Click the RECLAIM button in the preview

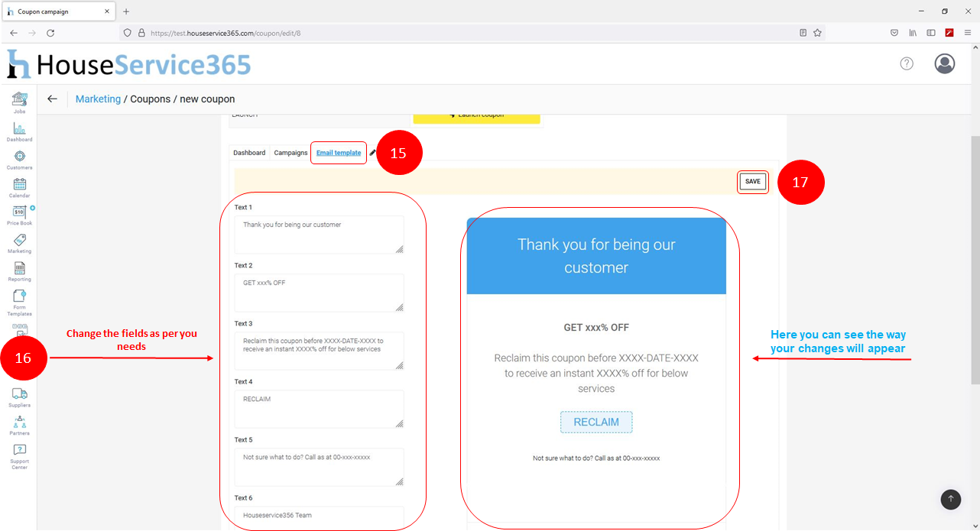click(596, 423)
